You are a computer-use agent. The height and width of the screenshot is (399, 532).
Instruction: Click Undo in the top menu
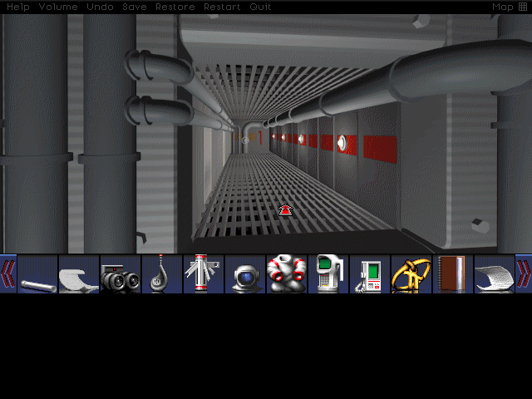coord(100,7)
